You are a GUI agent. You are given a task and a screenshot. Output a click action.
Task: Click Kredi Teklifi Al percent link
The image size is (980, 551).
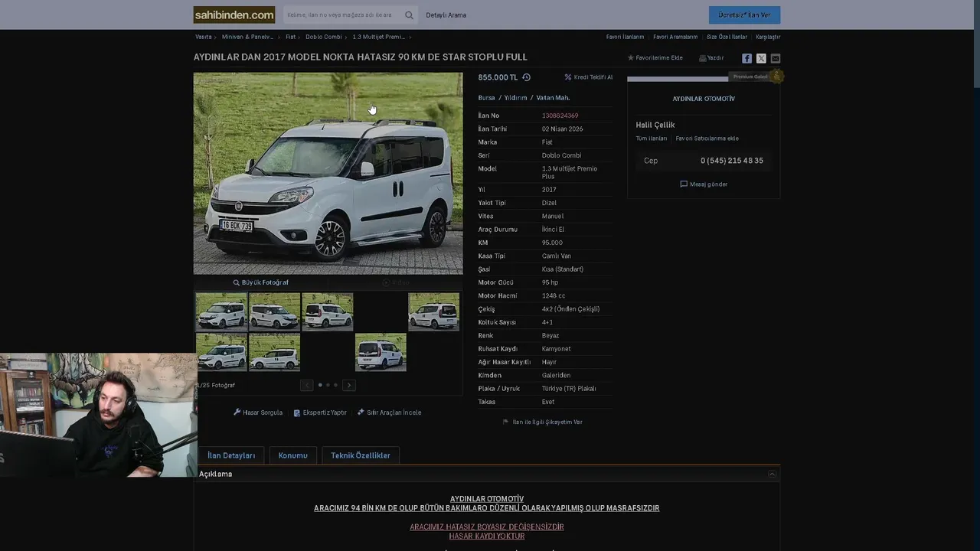pyautogui.click(x=588, y=77)
